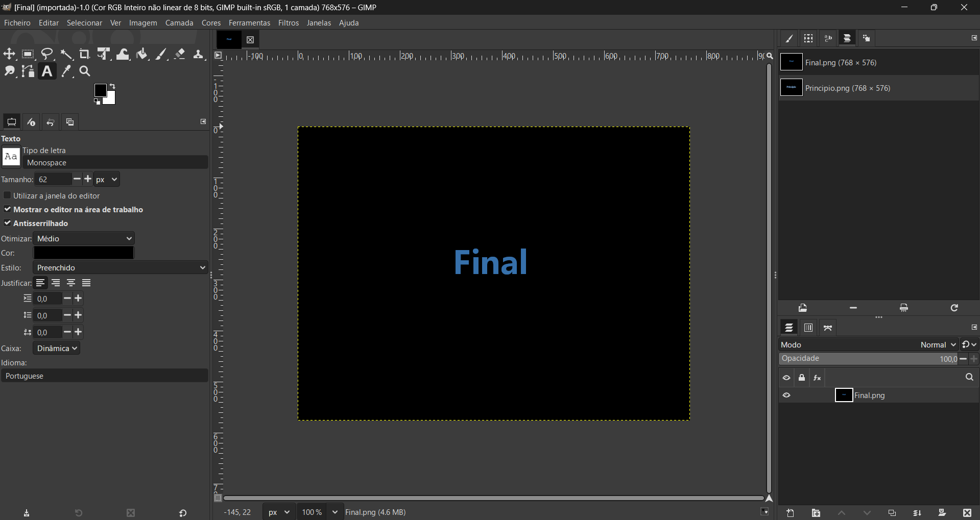Image resolution: width=980 pixels, height=520 pixels.
Task: Uncheck 'Mostrar o editor na área de trabalho'
Action: [x=7, y=209]
